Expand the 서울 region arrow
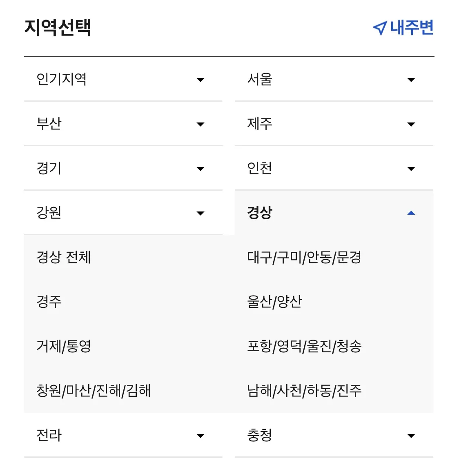This screenshot has width=459, height=476. point(411,80)
